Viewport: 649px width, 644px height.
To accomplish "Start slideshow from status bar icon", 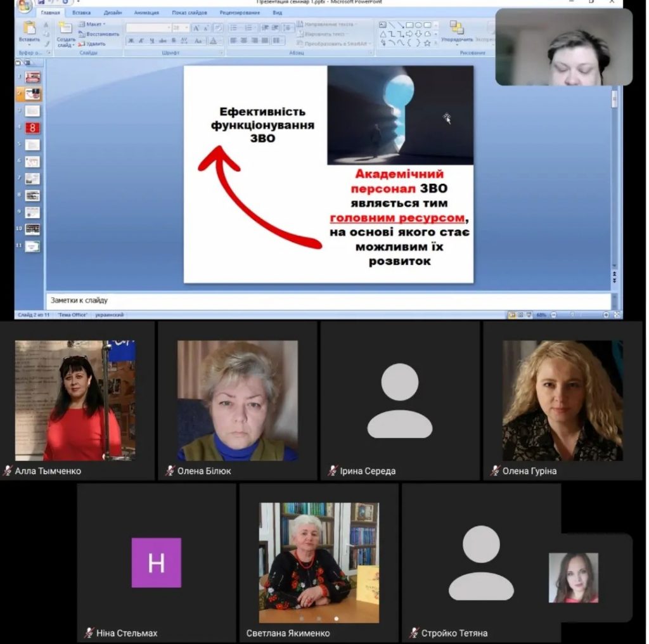I will [x=529, y=314].
